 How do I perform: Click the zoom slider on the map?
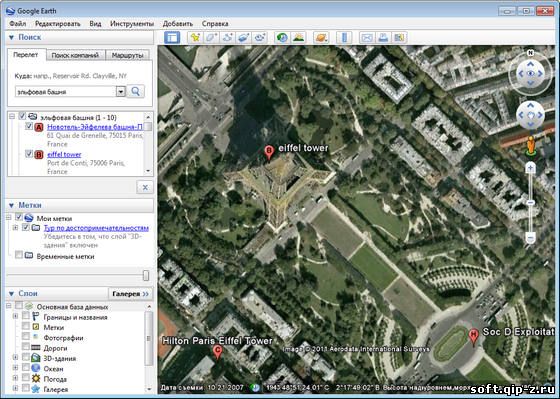[x=531, y=203]
